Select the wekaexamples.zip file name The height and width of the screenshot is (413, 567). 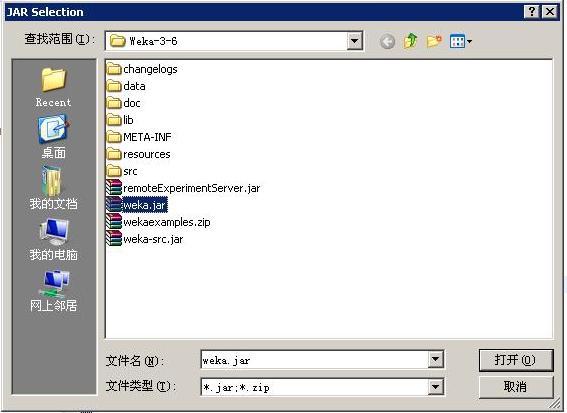point(167,222)
